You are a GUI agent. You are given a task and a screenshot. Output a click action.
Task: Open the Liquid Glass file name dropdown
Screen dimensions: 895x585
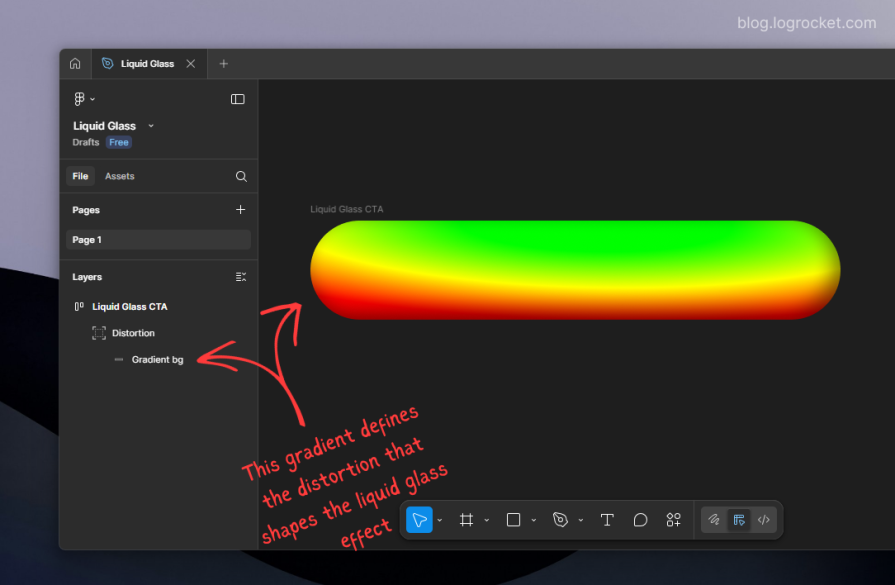tap(150, 125)
